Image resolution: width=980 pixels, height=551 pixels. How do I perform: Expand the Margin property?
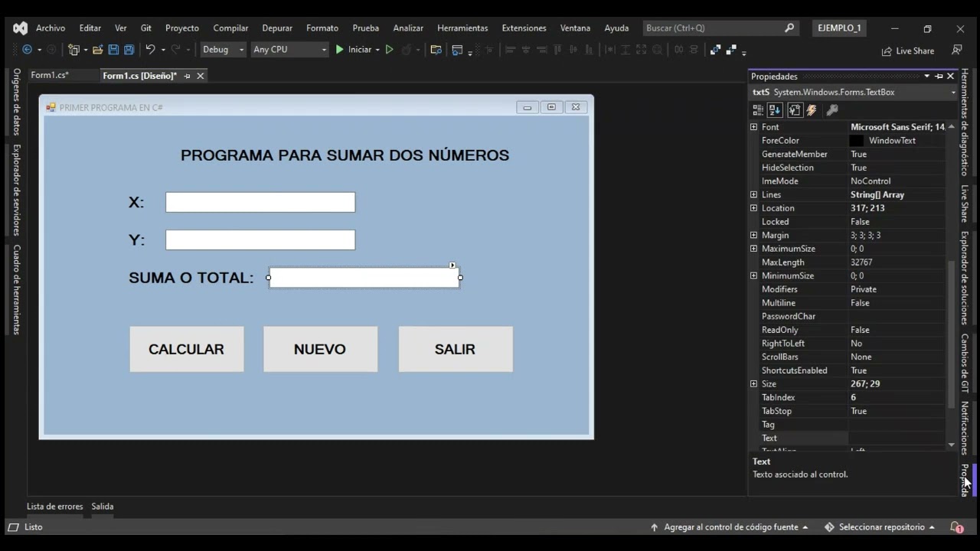[x=754, y=235]
